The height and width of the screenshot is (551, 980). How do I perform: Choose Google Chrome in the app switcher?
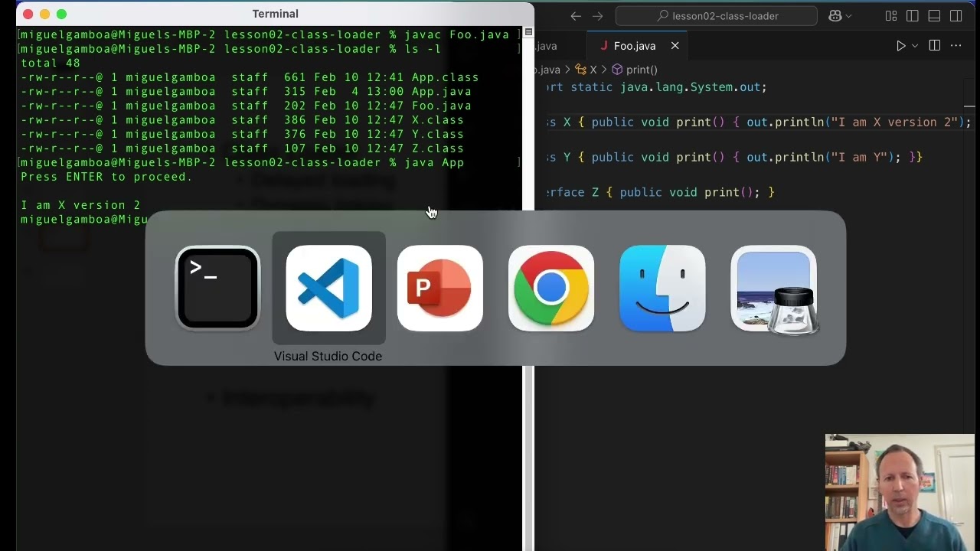pos(551,289)
